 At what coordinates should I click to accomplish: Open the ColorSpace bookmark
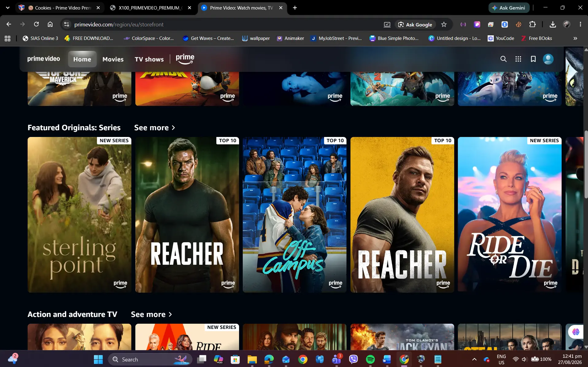click(x=149, y=38)
